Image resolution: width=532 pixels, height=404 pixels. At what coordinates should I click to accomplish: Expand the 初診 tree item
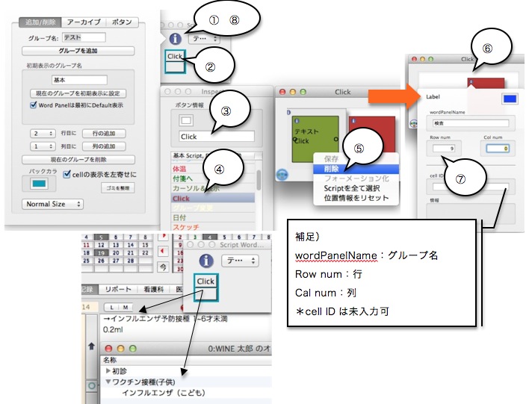point(108,370)
